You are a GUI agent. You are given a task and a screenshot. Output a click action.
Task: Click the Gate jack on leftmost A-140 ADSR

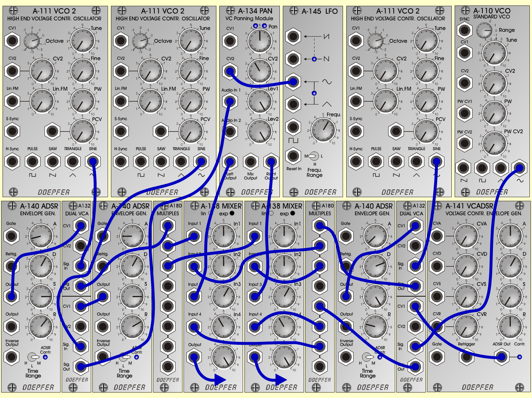click(x=11, y=236)
